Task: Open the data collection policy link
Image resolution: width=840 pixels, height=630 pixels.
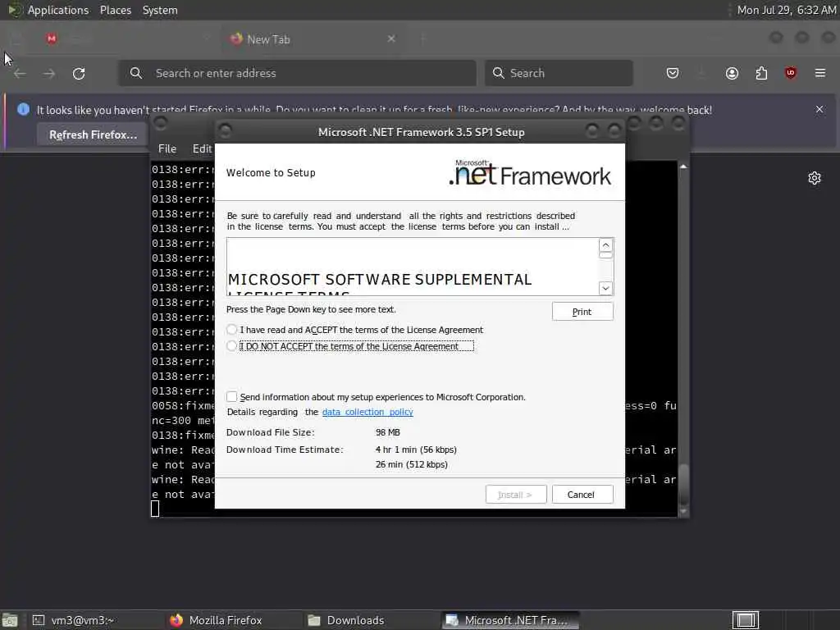Action: (367, 412)
